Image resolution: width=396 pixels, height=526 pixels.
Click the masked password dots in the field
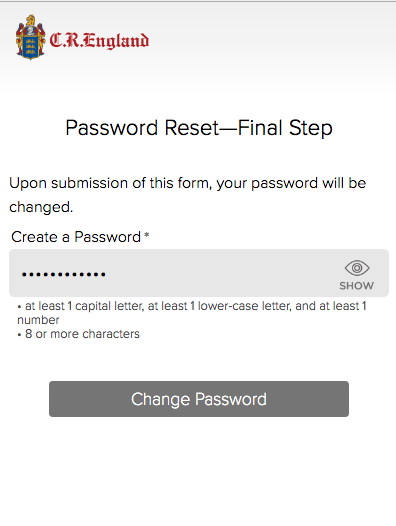click(x=64, y=274)
